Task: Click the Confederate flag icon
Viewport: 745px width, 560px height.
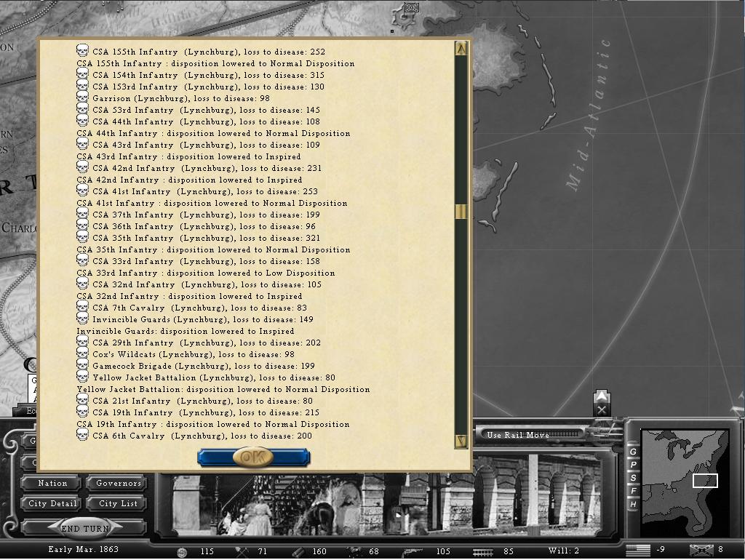Action: [701, 550]
